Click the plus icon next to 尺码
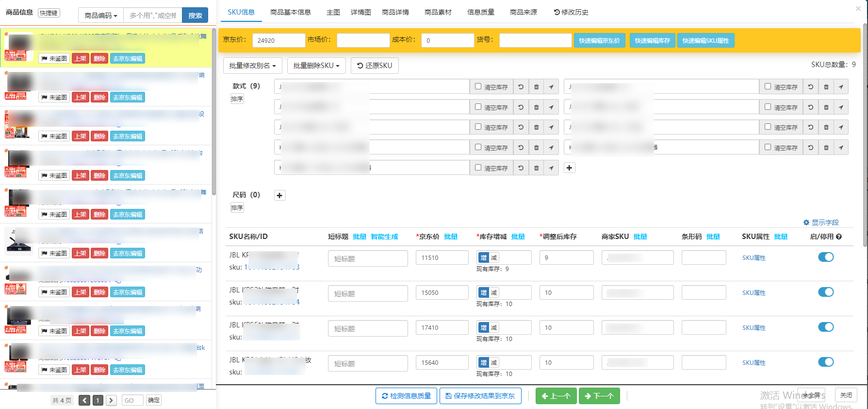 pyautogui.click(x=279, y=196)
